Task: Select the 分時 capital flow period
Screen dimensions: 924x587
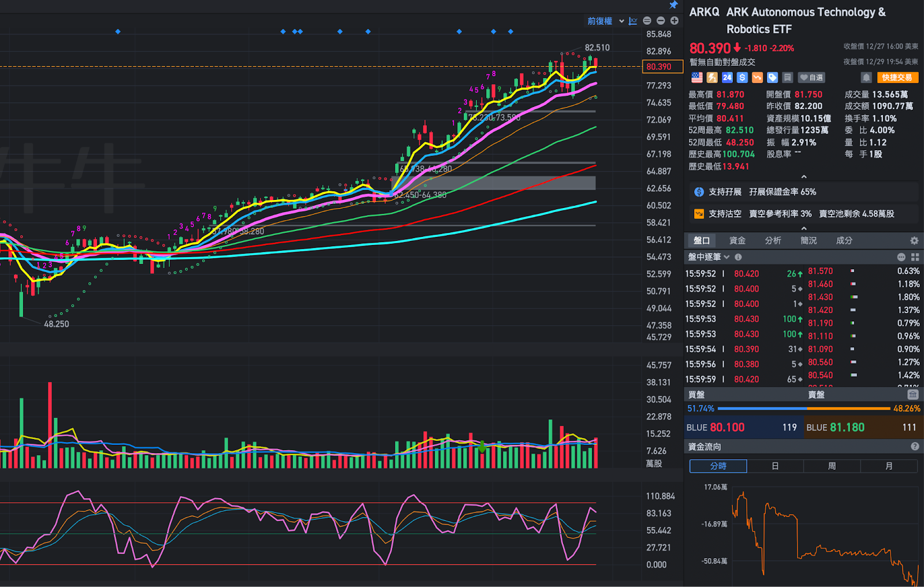Action: (718, 466)
